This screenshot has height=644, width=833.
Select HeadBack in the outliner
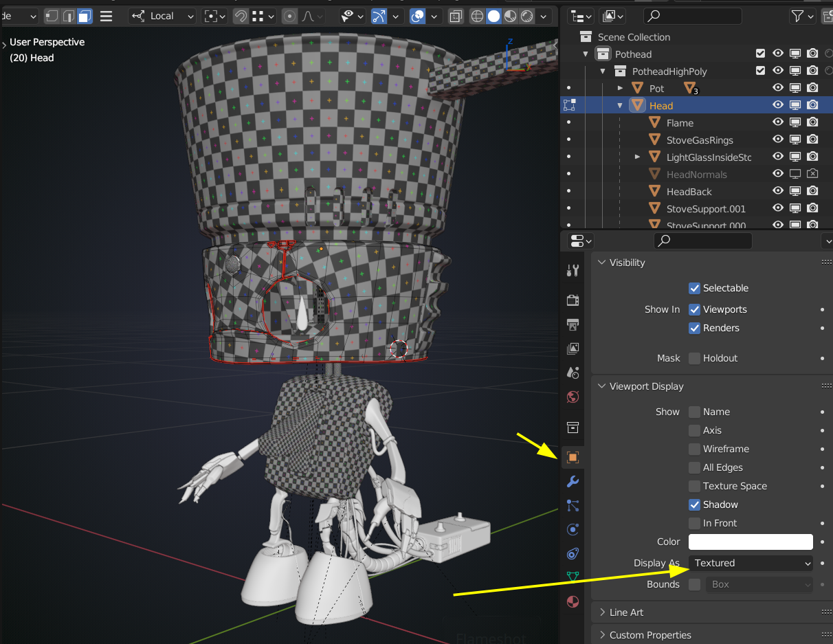click(x=689, y=192)
